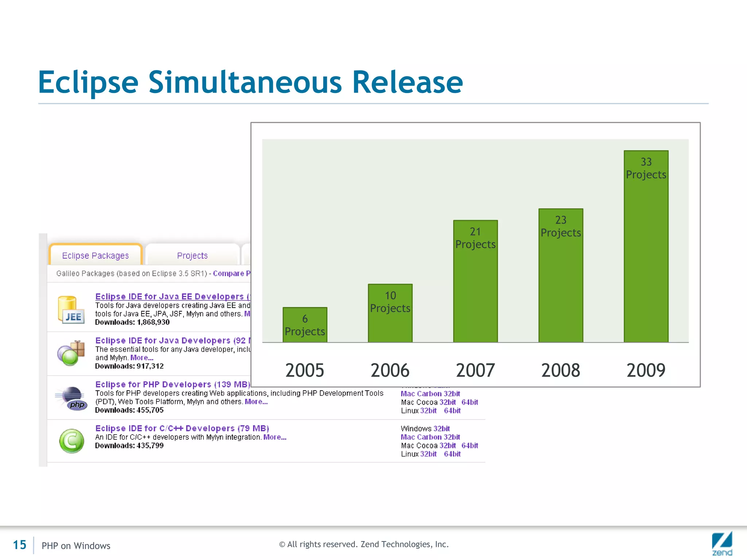
Task: Click Mac Cocoa 64bit for PHP package
Action: [470, 402]
